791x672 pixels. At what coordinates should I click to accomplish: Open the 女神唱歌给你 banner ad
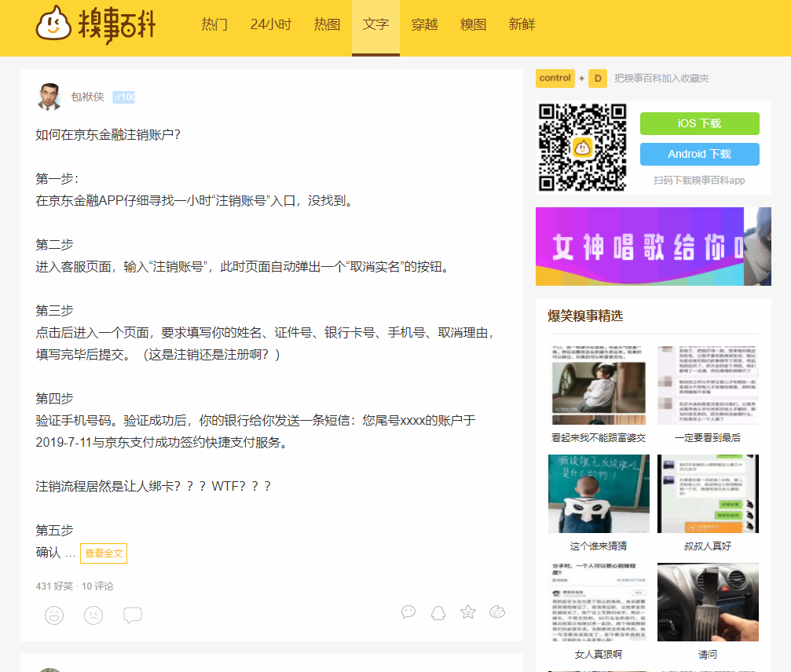point(654,247)
